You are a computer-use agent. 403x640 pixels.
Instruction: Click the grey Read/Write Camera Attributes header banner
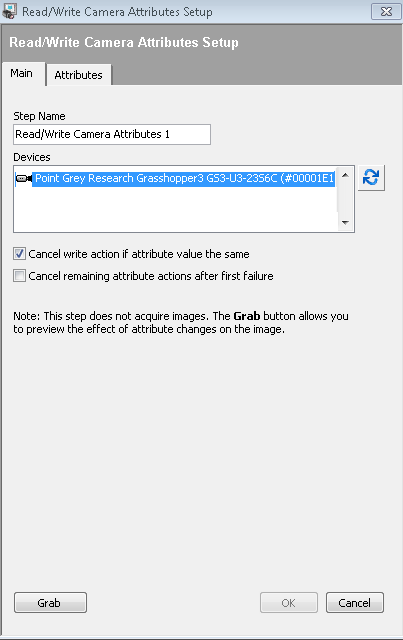click(201, 42)
